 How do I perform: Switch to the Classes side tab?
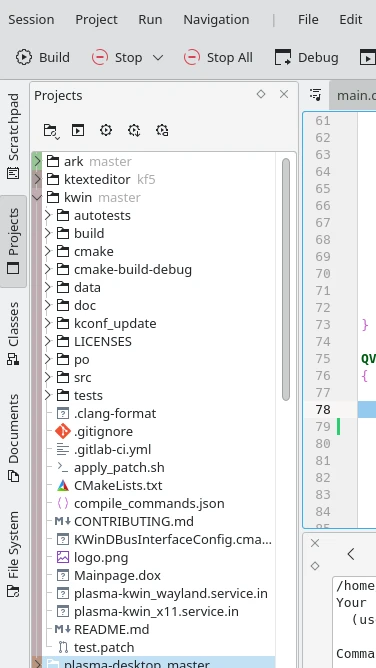[13, 334]
